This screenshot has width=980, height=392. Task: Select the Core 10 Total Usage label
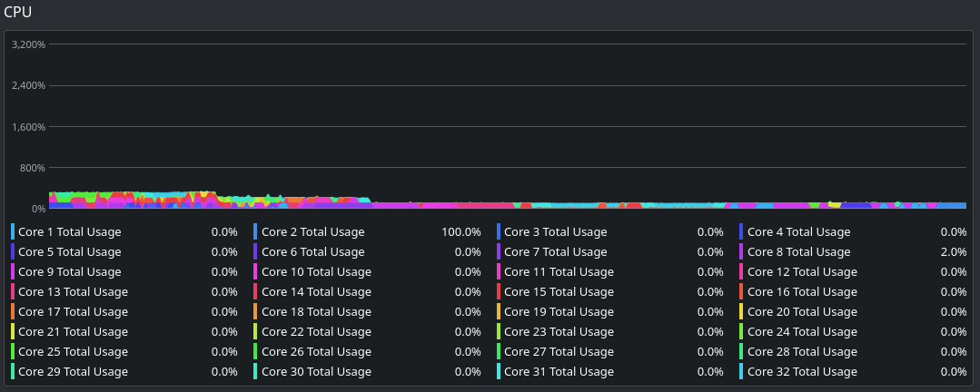click(x=316, y=271)
